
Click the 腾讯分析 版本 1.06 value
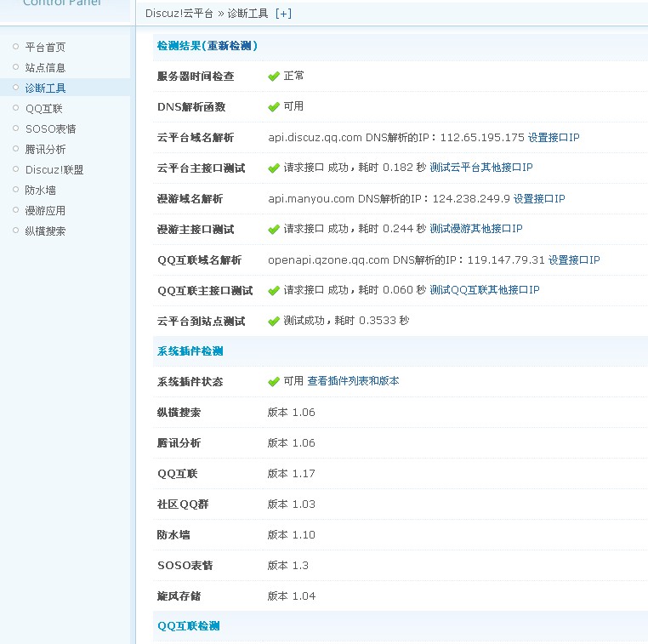tap(292, 442)
